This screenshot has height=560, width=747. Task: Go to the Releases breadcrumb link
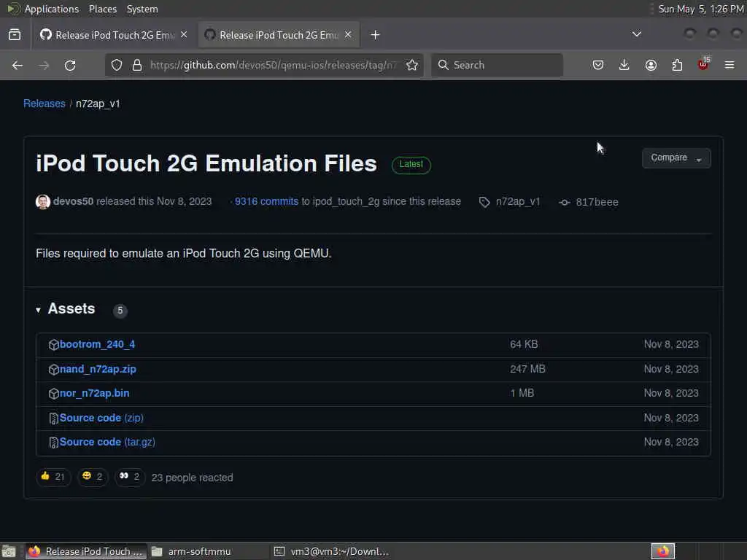pos(44,104)
